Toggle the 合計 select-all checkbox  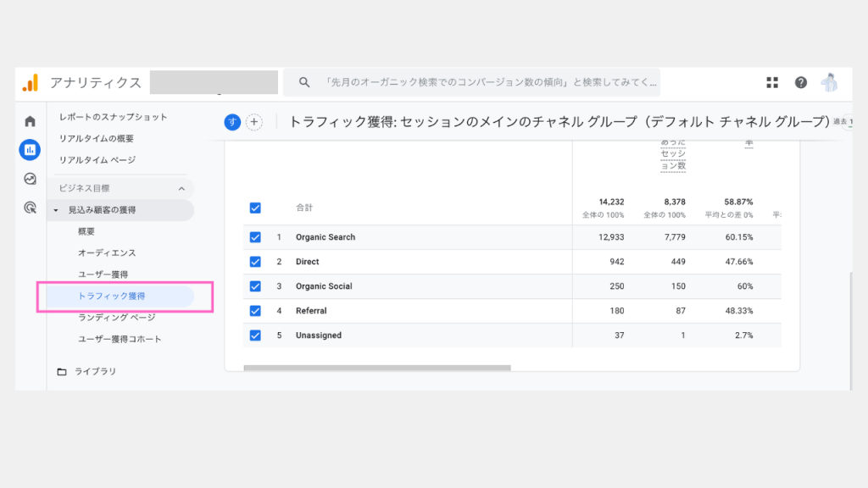tap(255, 208)
